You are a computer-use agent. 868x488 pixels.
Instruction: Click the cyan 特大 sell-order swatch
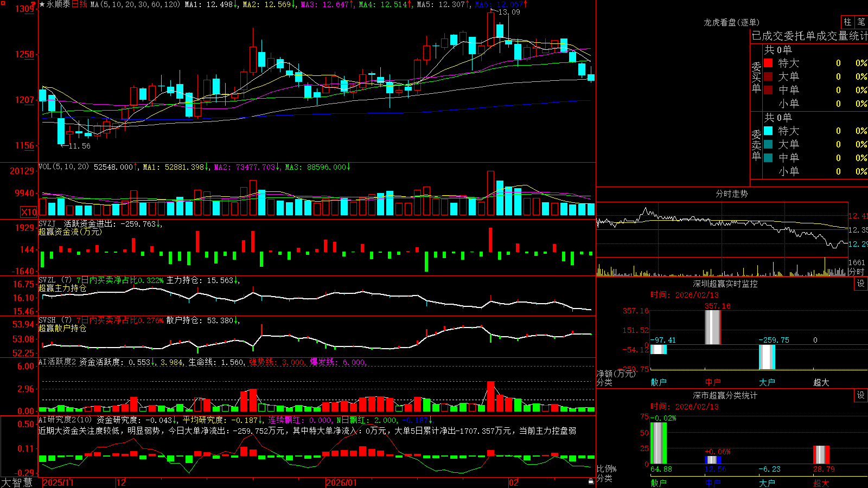click(x=768, y=131)
